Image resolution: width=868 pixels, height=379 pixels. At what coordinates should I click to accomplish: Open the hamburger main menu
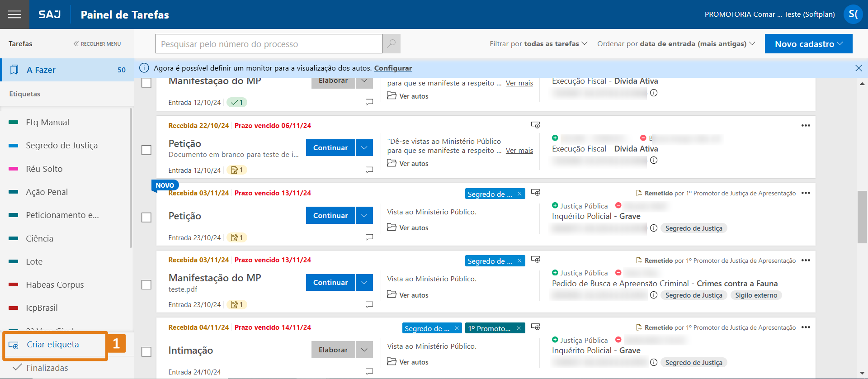[14, 14]
